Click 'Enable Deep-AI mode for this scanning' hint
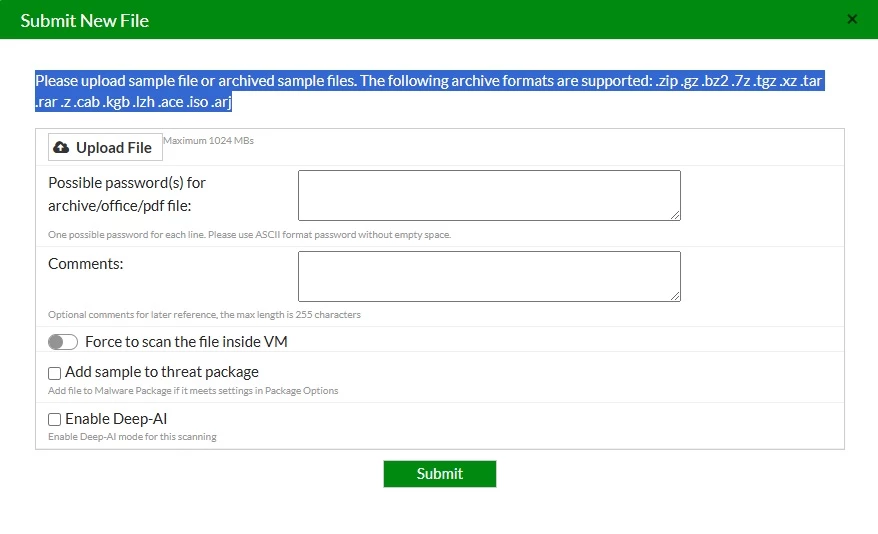878x534 pixels. 132,437
